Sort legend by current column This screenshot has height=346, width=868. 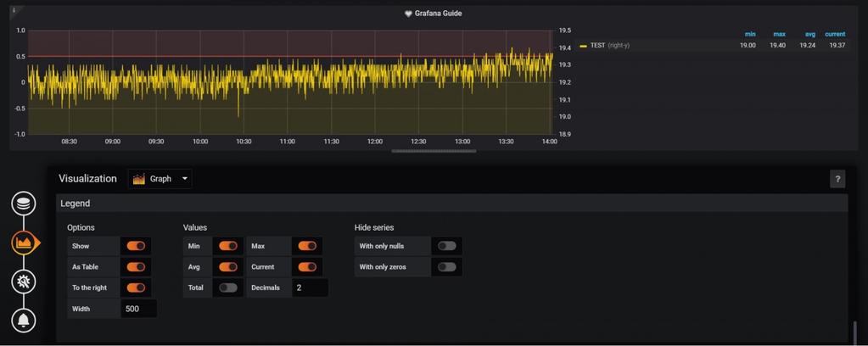pyautogui.click(x=835, y=34)
